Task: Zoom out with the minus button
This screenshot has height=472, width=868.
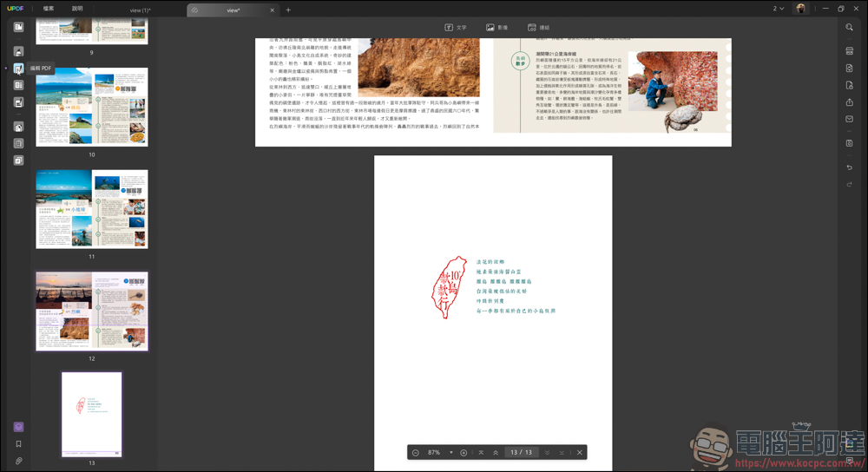Action: 416,452
